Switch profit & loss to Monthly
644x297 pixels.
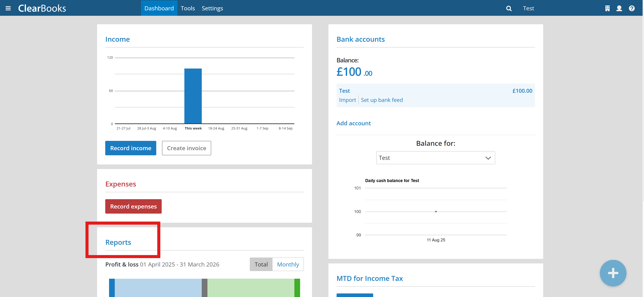click(288, 264)
